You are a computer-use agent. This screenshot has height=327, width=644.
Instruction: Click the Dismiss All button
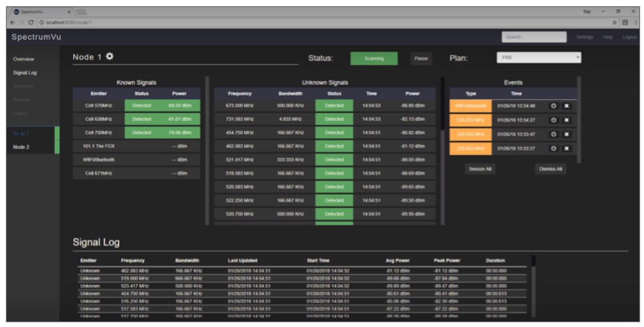click(x=550, y=169)
